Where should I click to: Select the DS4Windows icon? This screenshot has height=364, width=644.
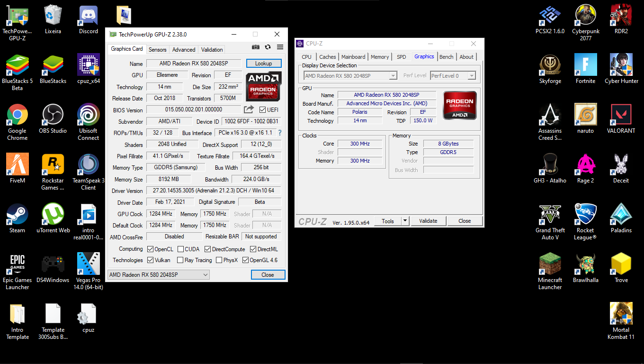tap(53, 268)
